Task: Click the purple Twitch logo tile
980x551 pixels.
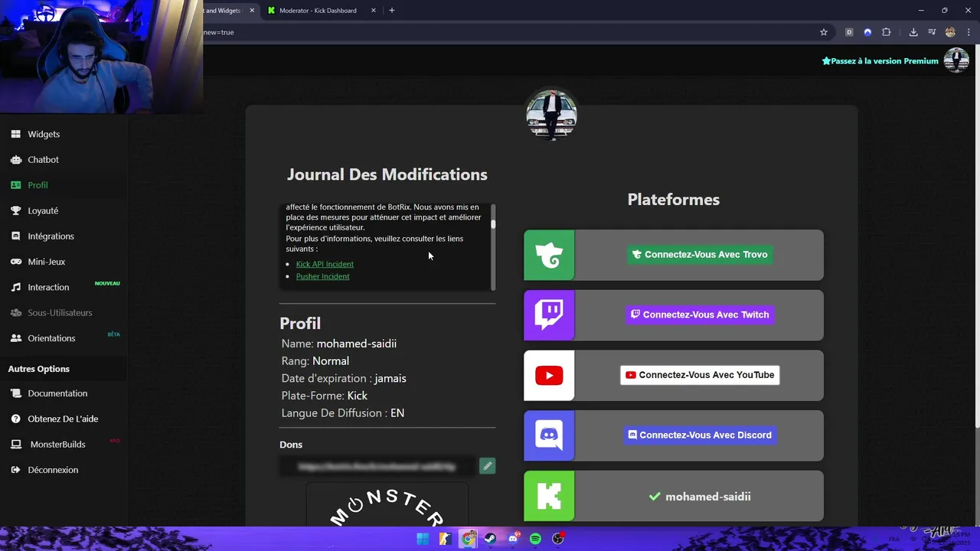Action: coord(549,315)
